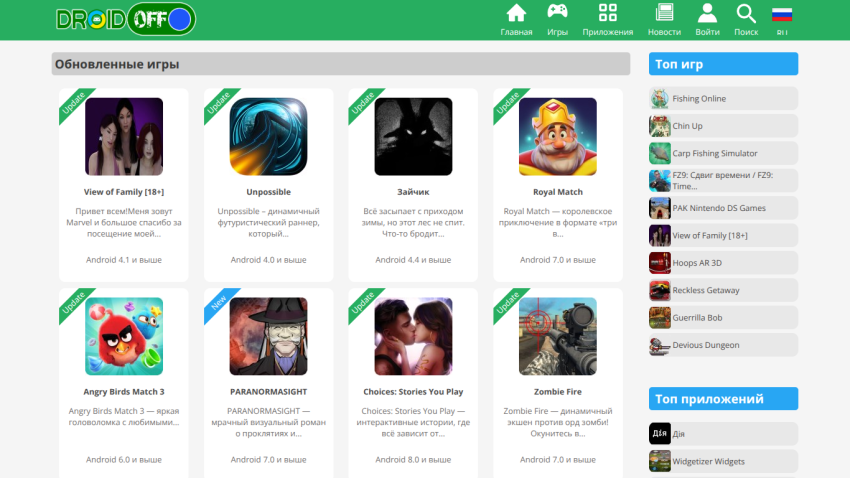Click Android 4.4 и выше text
This screenshot has height=478, width=850.
tap(413, 260)
